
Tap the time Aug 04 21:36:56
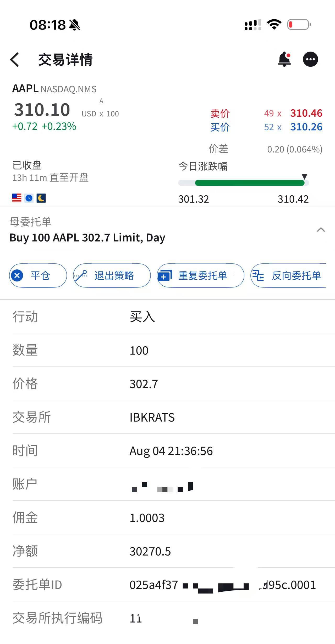[171, 451]
